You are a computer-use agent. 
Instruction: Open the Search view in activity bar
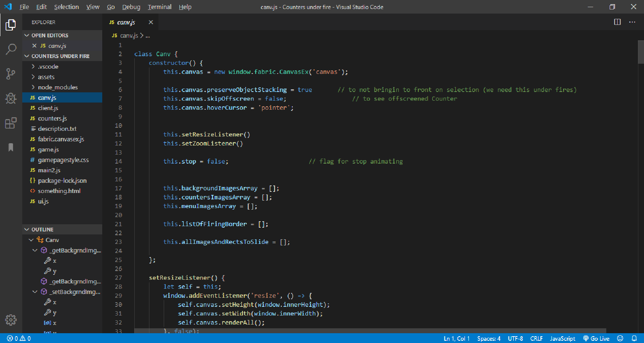point(11,49)
